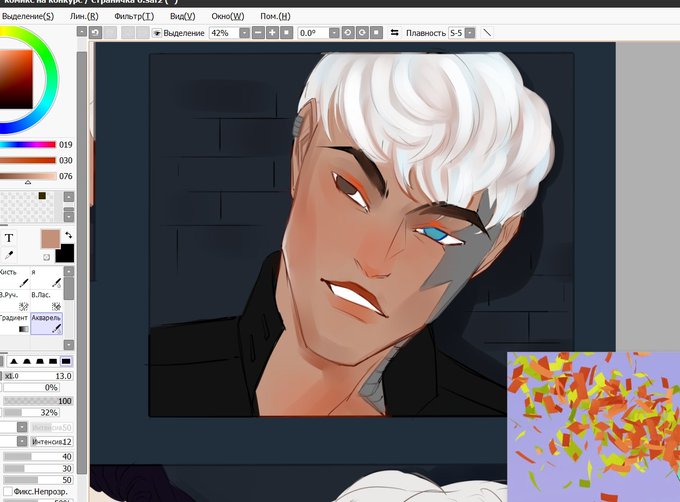The image size is (680, 502).
Task: Open the zoom 42% dropdown
Action: (x=244, y=33)
